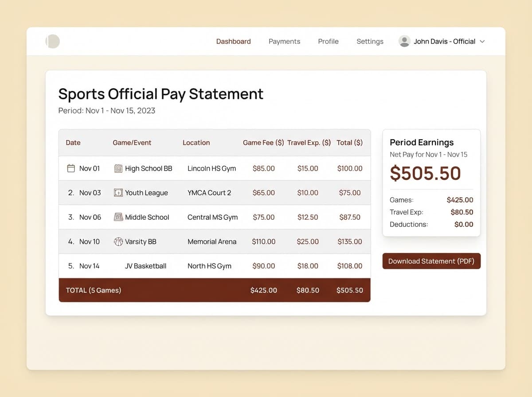Click the Location column header

coord(196,143)
